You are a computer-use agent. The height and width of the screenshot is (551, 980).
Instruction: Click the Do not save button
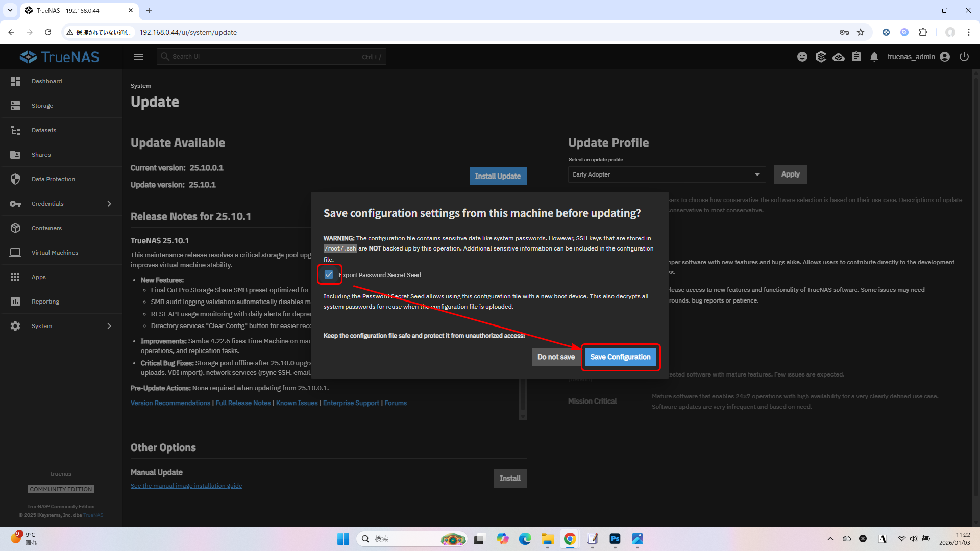pyautogui.click(x=556, y=357)
